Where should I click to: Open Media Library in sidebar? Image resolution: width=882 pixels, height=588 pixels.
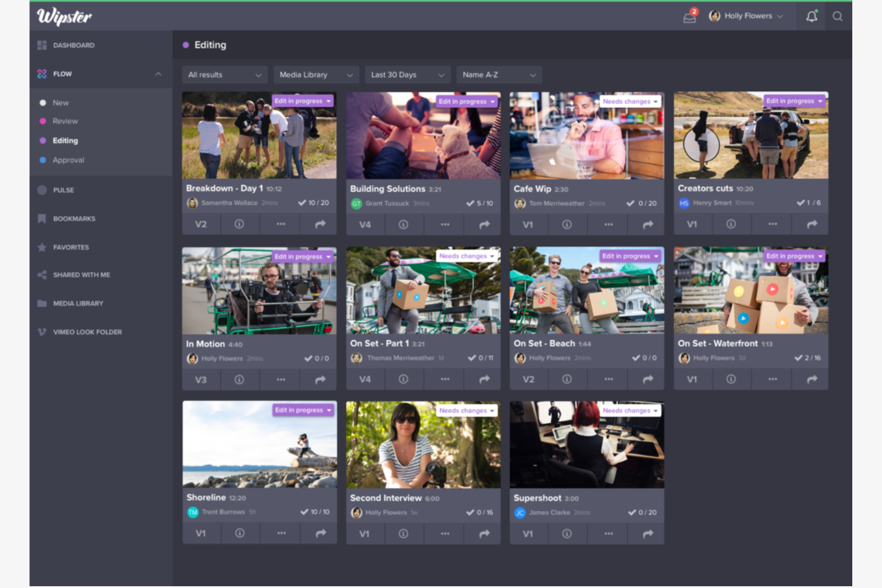pyautogui.click(x=77, y=303)
